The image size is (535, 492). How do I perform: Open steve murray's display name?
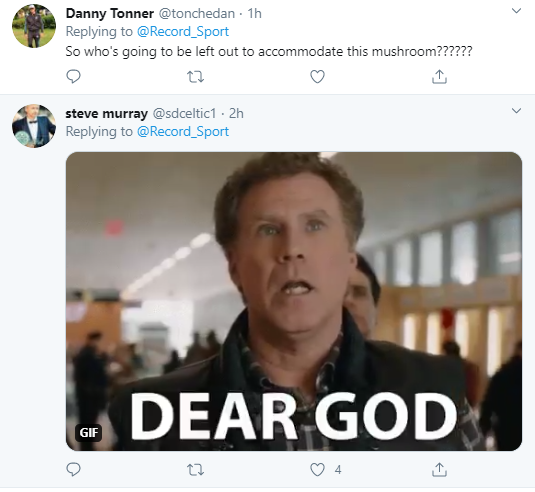click(x=106, y=113)
